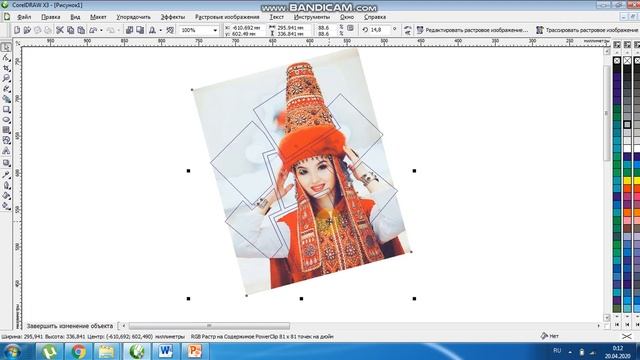The width and height of the screenshot is (640, 360).
Task: Open the Окно menu
Action: coord(347,17)
